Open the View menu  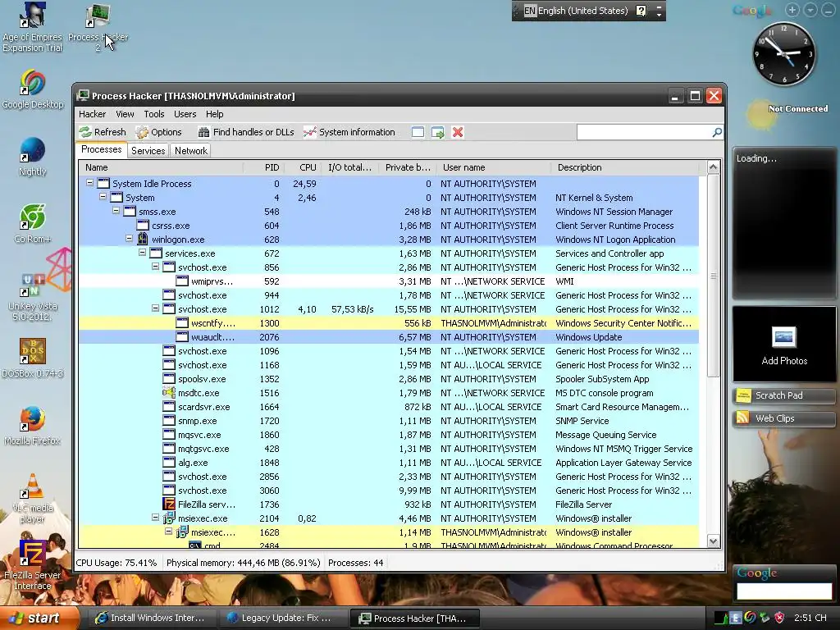point(125,114)
